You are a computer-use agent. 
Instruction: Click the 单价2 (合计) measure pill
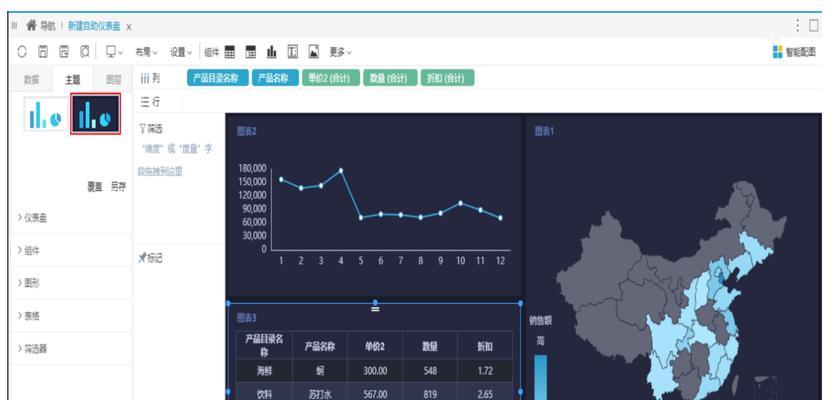click(x=331, y=78)
